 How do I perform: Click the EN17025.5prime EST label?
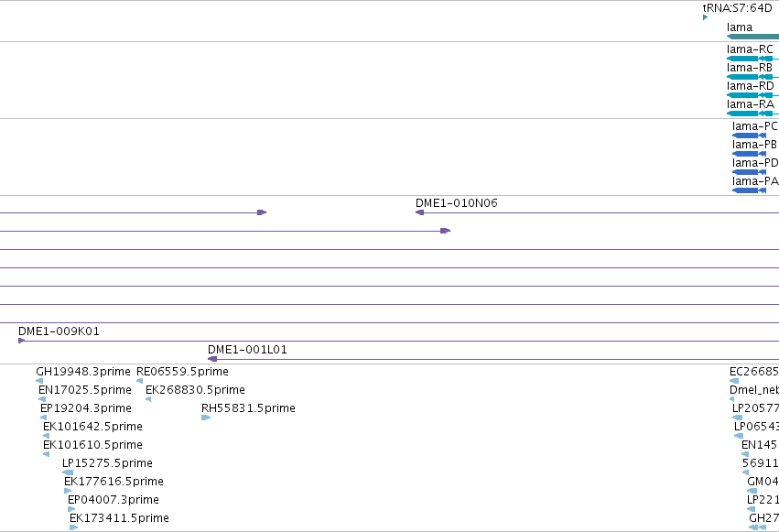(85, 390)
